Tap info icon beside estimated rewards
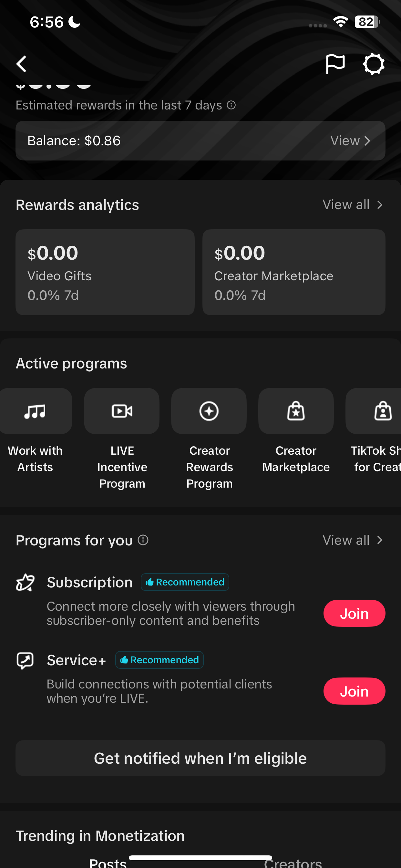The width and height of the screenshot is (401, 868). point(231,105)
